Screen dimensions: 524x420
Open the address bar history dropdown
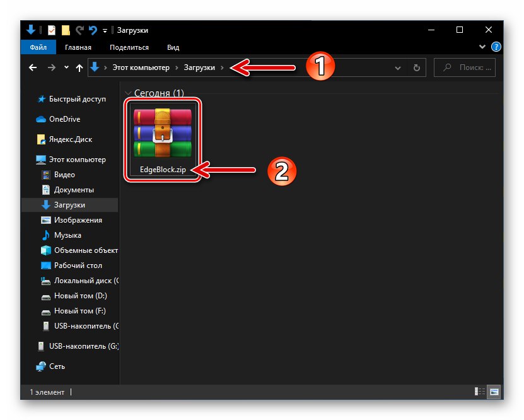397,68
